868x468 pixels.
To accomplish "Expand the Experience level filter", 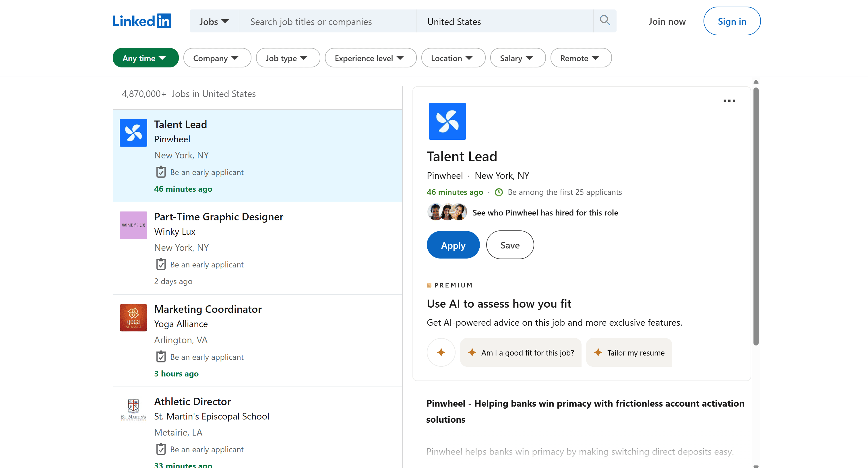I will pos(370,58).
